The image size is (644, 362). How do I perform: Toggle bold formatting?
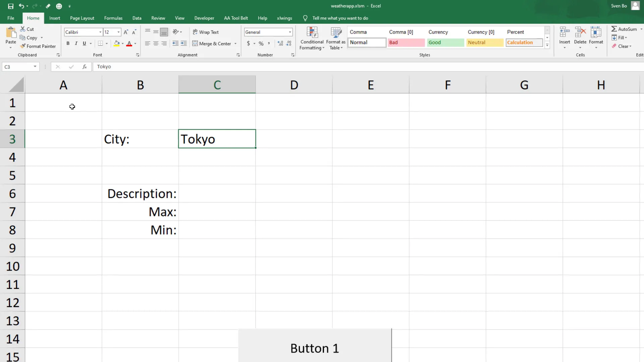(68, 43)
